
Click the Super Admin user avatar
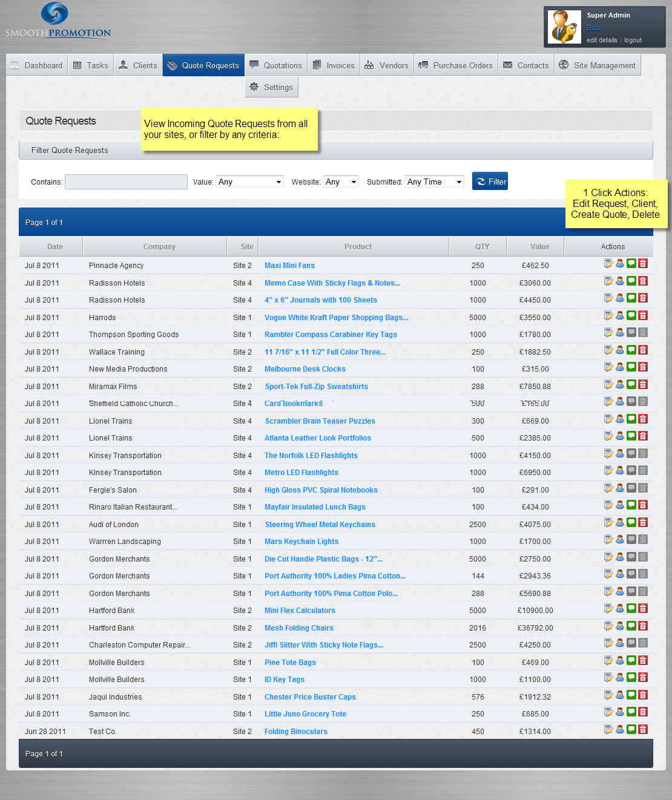pos(564,27)
